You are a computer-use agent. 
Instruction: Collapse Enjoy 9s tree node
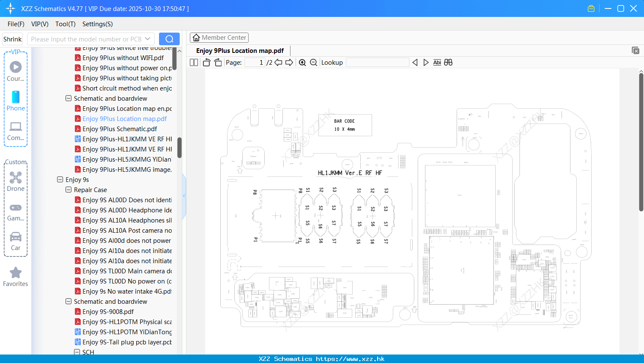tap(60, 179)
